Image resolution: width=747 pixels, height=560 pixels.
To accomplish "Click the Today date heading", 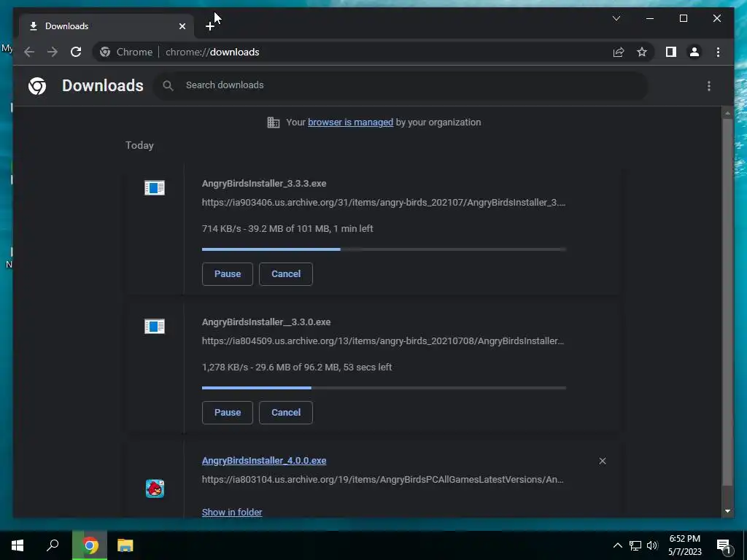I will pyautogui.click(x=139, y=145).
